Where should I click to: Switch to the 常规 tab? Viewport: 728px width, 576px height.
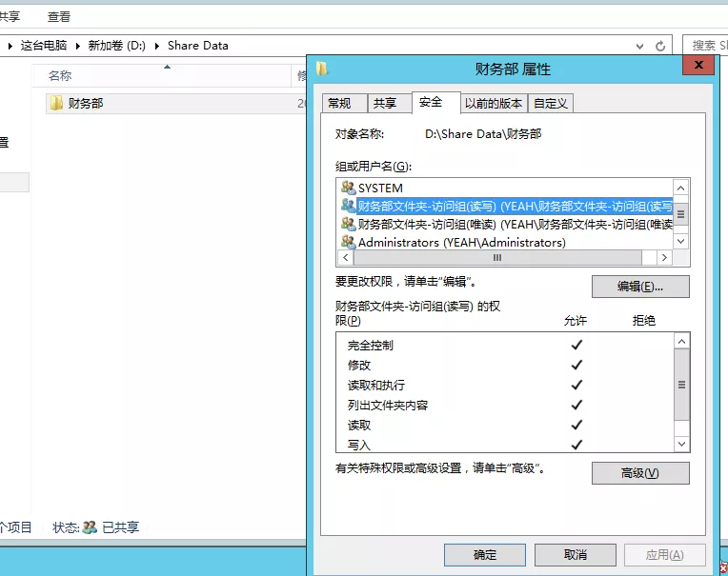point(338,104)
